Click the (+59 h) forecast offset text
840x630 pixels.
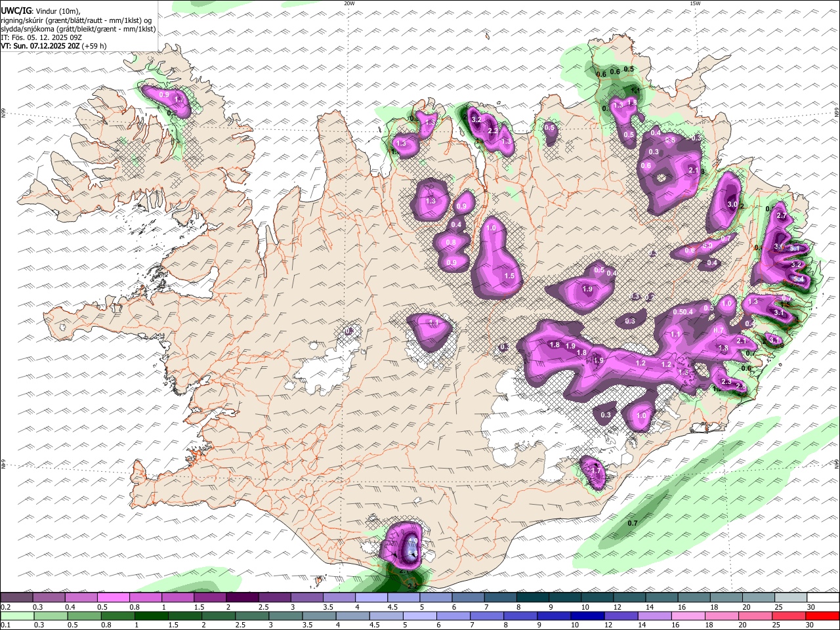94,46
